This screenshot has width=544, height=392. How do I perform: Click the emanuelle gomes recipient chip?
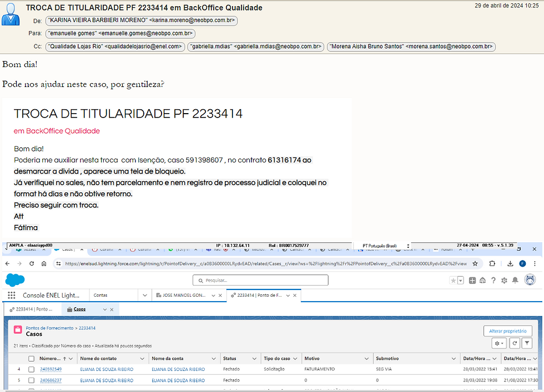120,34
